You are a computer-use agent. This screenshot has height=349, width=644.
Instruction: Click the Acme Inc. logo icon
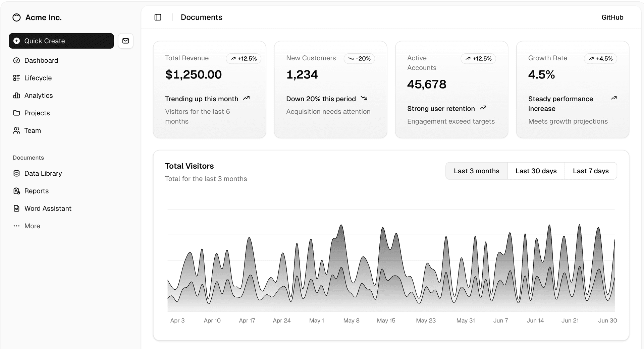click(16, 17)
